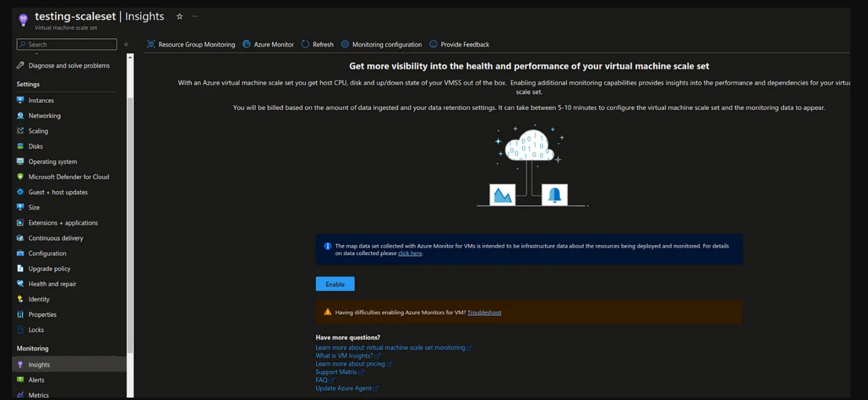Open the Scaling menu item
Screen dimensions: 868x400
38,131
